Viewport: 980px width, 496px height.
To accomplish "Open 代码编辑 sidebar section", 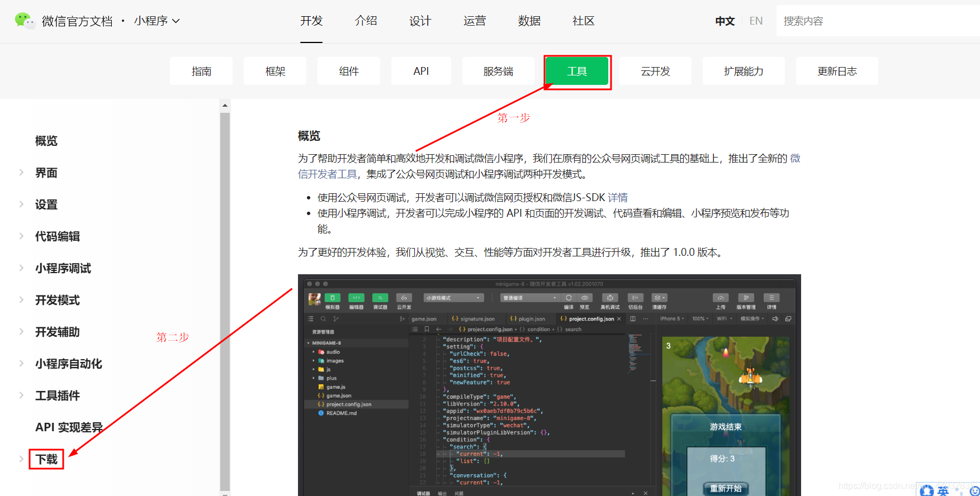I will click(58, 236).
